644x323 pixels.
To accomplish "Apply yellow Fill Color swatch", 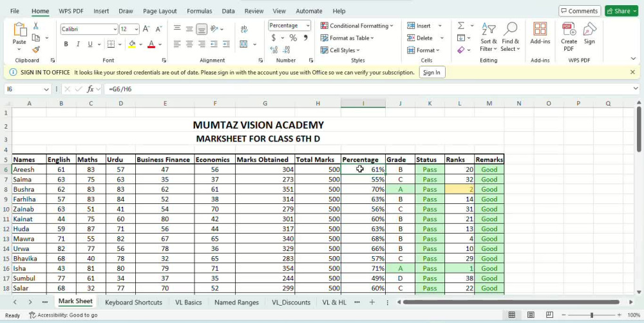I will tap(132, 44).
